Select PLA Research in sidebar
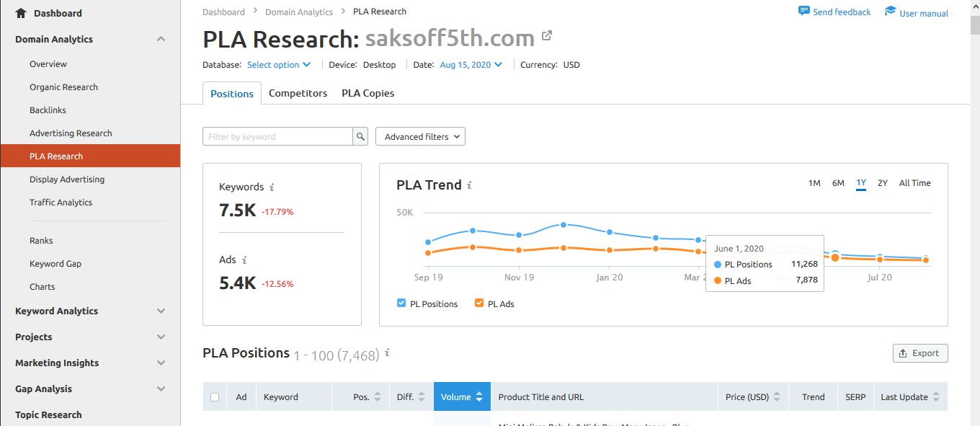The image size is (980, 426). tap(90, 156)
